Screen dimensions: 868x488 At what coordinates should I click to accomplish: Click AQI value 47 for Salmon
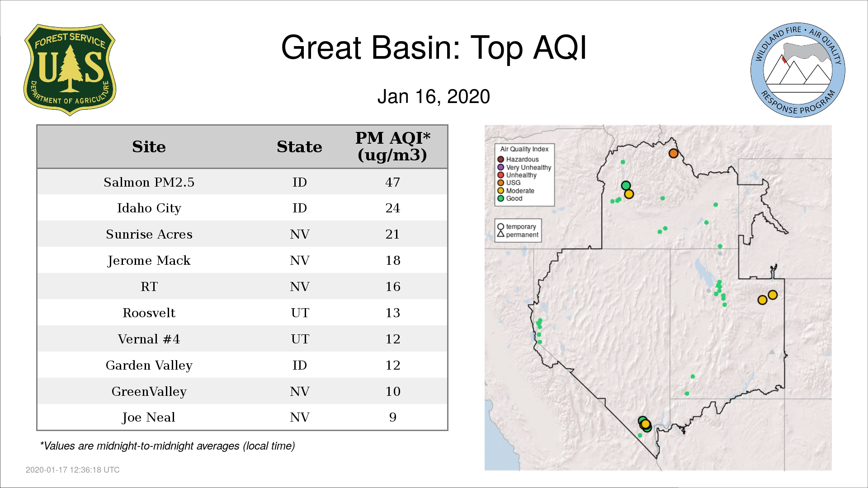click(x=392, y=182)
